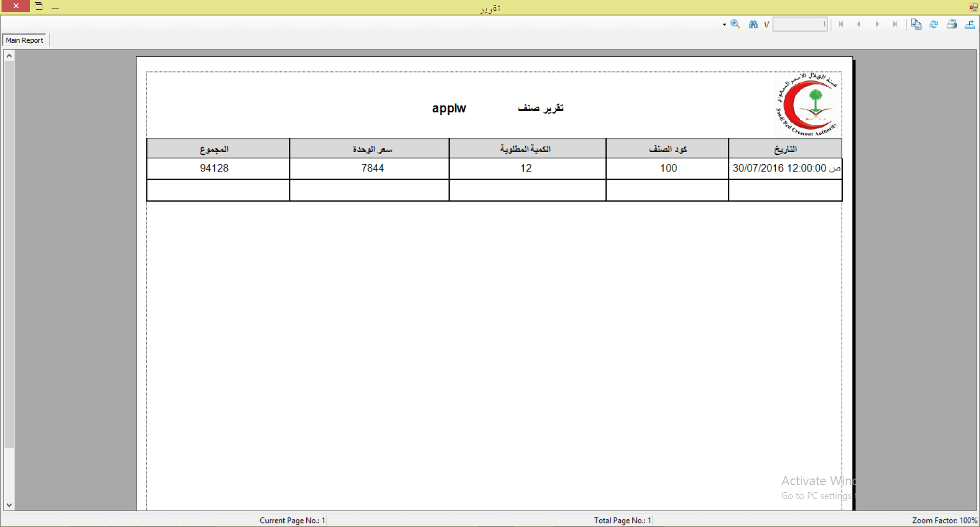Restore the report window size
980x527 pixels.
38,6
